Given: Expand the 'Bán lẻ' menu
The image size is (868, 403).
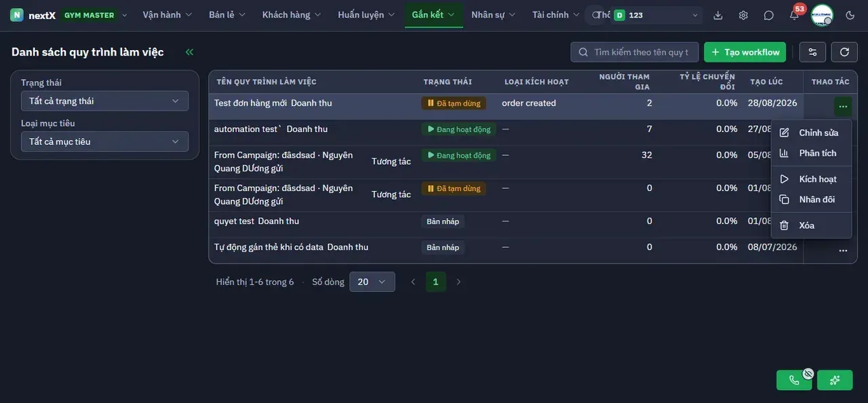Looking at the screenshot, I should click(227, 15).
